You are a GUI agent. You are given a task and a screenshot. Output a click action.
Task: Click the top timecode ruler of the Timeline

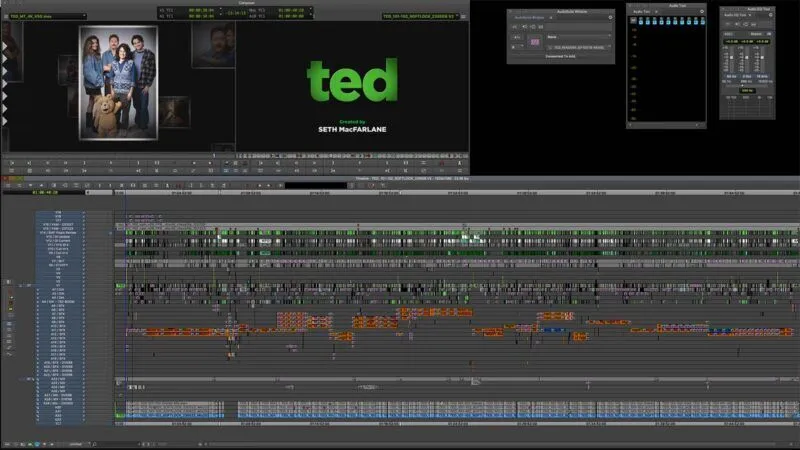457,193
